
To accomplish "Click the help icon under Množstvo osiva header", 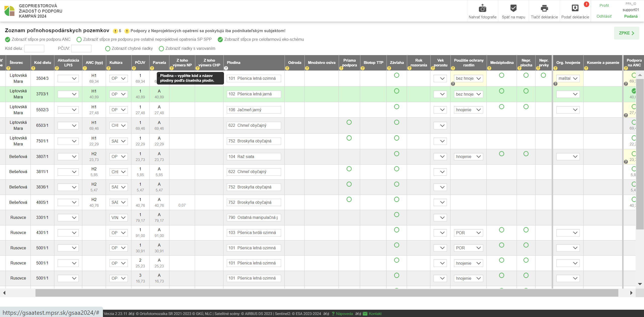I will (x=307, y=68).
